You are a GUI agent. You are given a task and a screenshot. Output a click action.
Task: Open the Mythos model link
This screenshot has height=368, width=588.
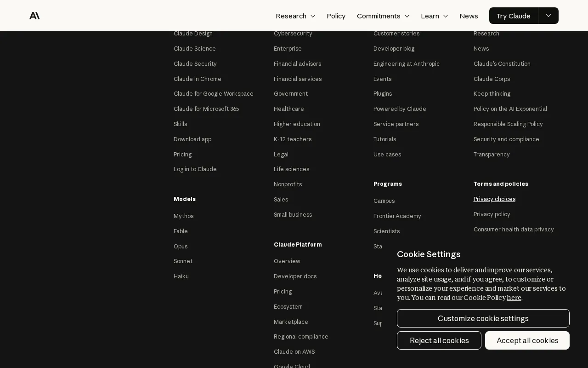pyautogui.click(x=183, y=216)
